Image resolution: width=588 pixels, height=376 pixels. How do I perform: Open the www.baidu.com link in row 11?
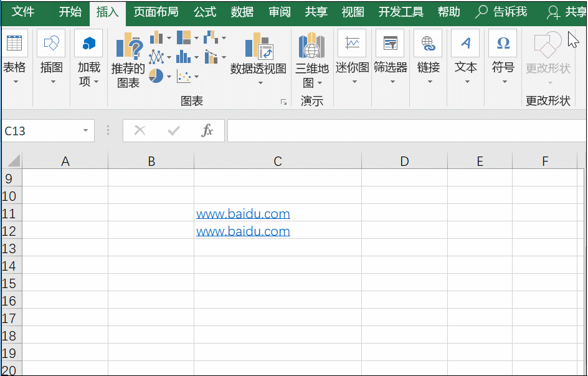(x=243, y=214)
